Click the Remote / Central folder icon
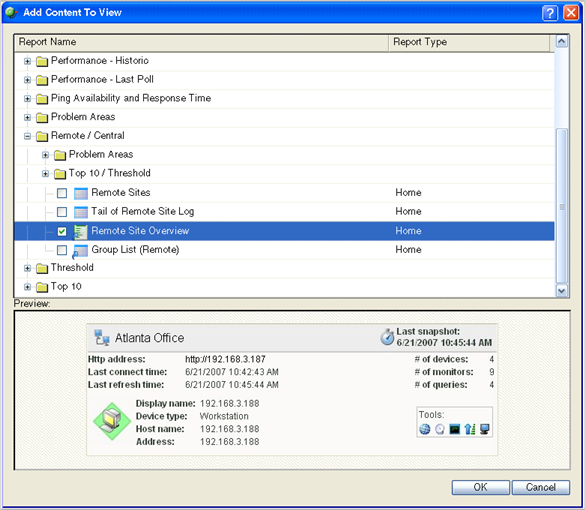The image size is (585, 510). (x=42, y=136)
